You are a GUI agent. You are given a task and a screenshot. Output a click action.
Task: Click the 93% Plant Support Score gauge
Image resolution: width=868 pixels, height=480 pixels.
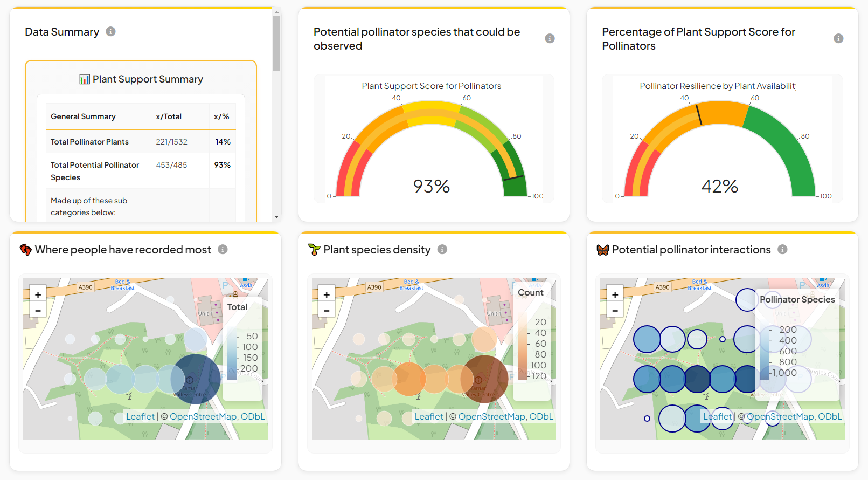click(432, 151)
